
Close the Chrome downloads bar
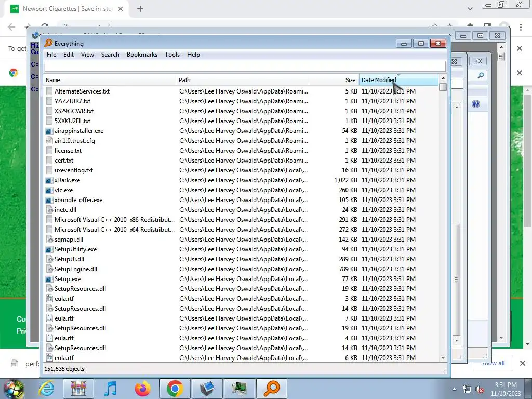(x=523, y=363)
